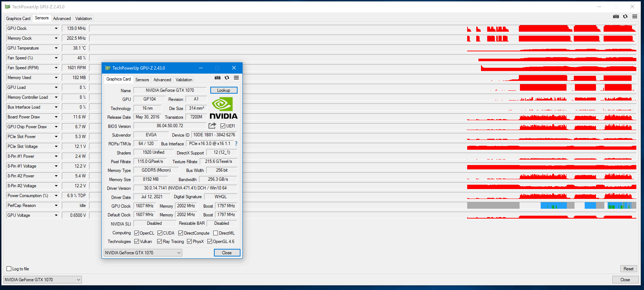
Task: Open hamburger menu in Sensors window
Action: pyautogui.click(x=635, y=16)
